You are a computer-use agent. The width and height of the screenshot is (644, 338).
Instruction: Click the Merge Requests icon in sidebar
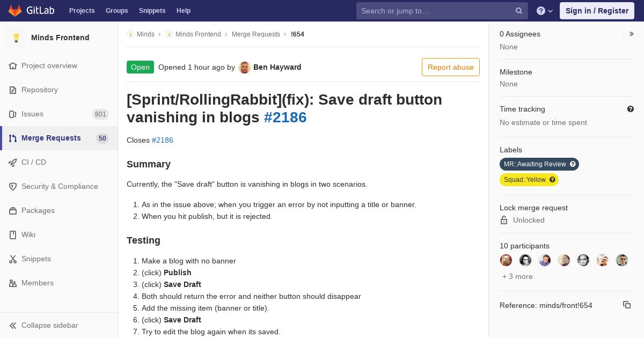pos(13,138)
